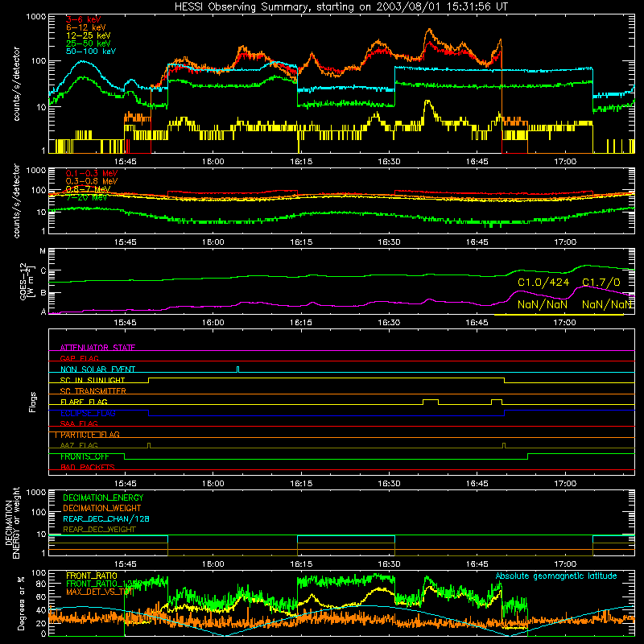The height and width of the screenshot is (644, 644).
Task: Click the MAX_DET_VS_TOT legend label
Action: point(100,592)
